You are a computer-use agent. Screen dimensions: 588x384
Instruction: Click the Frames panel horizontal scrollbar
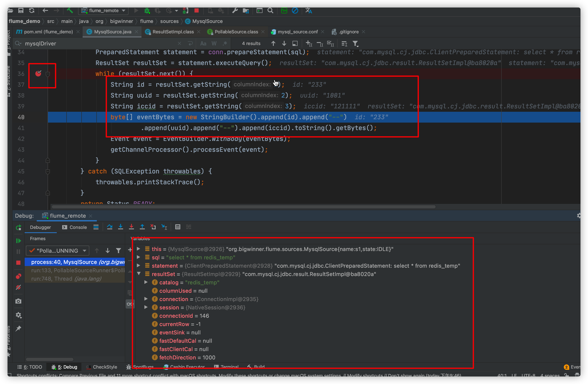[x=49, y=359]
